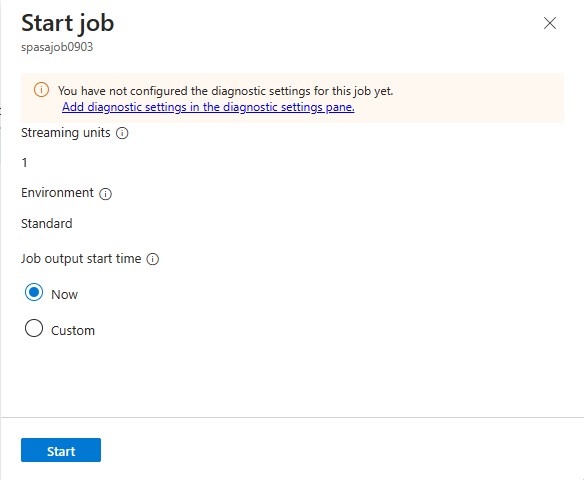This screenshot has width=584, height=480.
Task: Click the diagnostic settings warning message text
Action: (x=226, y=91)
